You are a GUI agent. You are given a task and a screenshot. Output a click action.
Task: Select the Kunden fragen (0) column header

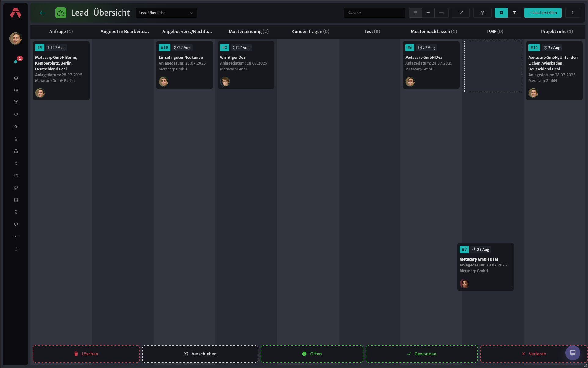pos(310,32)
